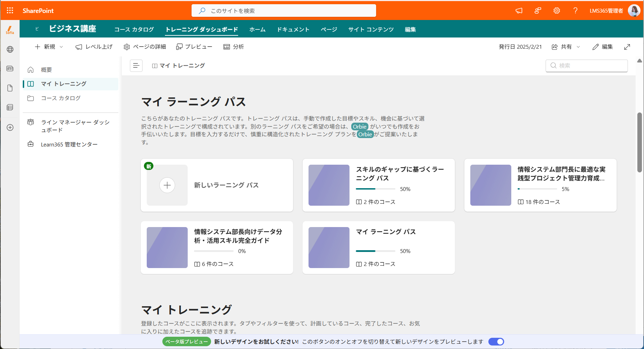644x349 pixels.
Task: Open ページの詳細
Action: (x=145, y=47)
